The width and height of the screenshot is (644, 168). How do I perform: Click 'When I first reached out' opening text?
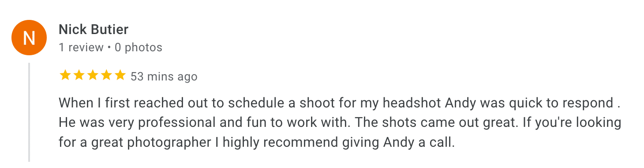(120, 103)
